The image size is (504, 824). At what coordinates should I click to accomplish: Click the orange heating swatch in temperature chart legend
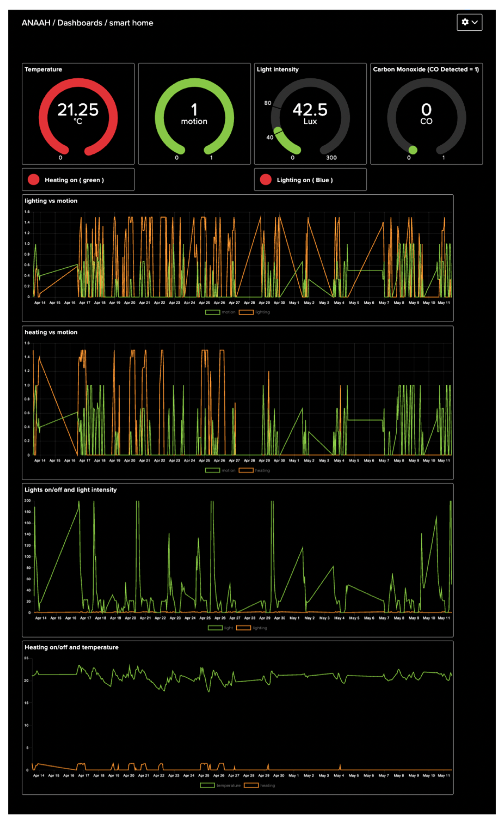click(251, 785)
